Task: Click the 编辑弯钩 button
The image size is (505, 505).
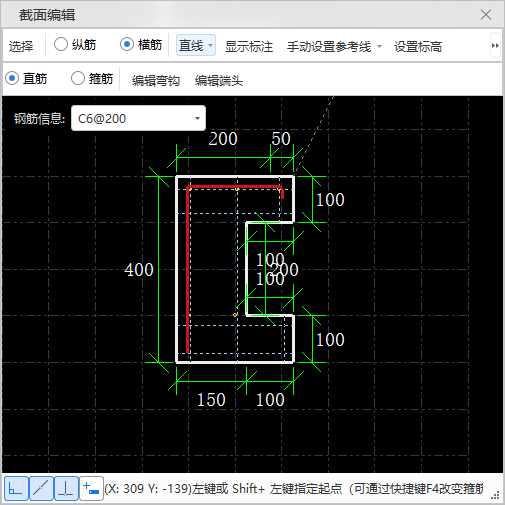Action: (156, 81)
